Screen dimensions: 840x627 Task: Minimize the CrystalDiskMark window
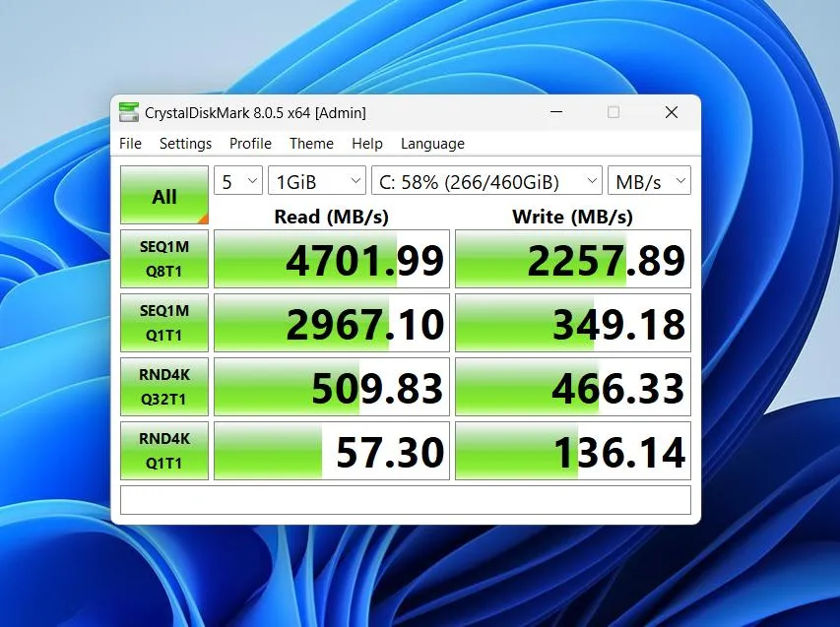(x=556, y=112)
